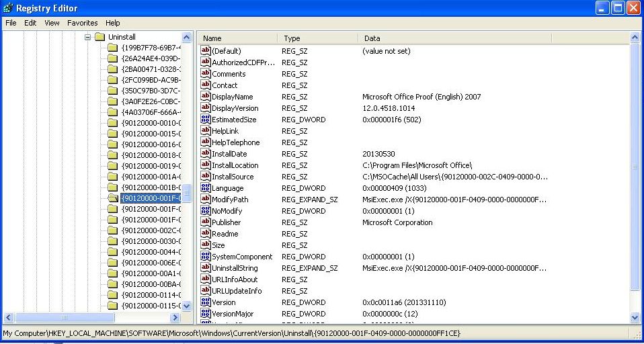
Task: Click the URLUpdateInfo value icon
Action: pyautogui.click(x=205, y=291)
